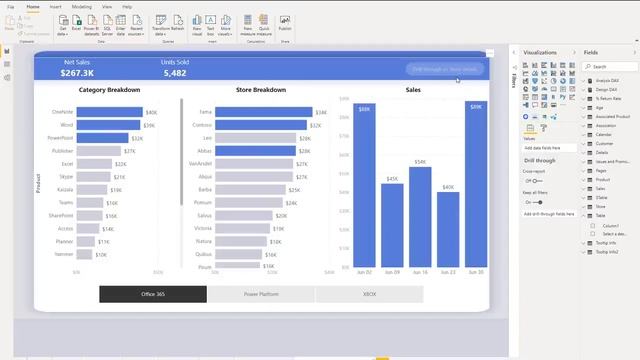This screenshot has height=360, width=640.
Task: Select the Pie chart visual
Action: pyautogui.click(x=553, y=81)
